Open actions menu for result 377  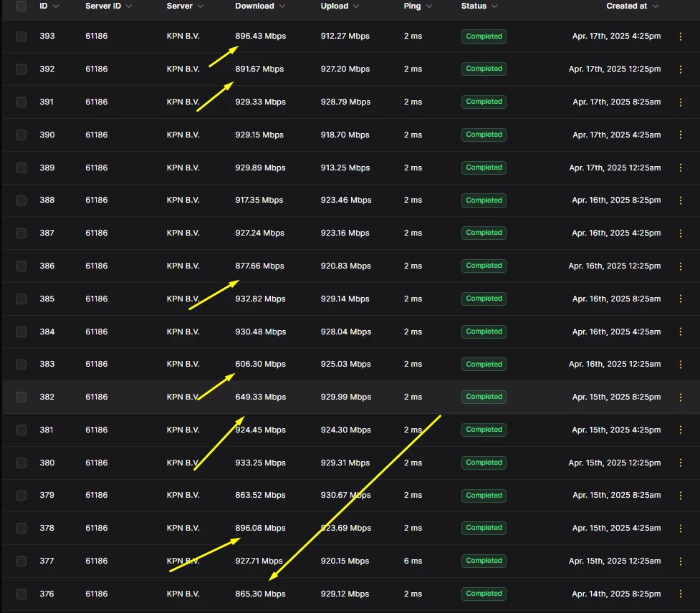[681, 561]
